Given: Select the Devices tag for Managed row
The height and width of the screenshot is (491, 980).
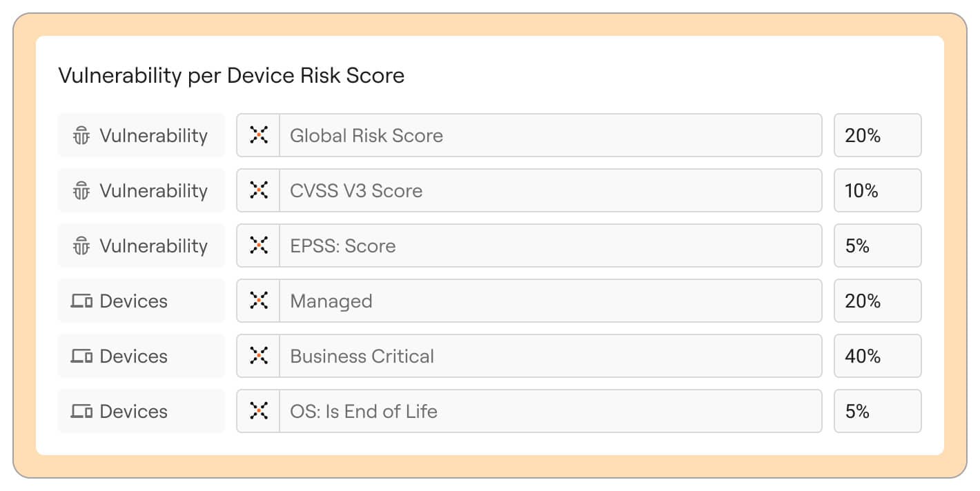Looking at the screenshot, I should 141,301.
